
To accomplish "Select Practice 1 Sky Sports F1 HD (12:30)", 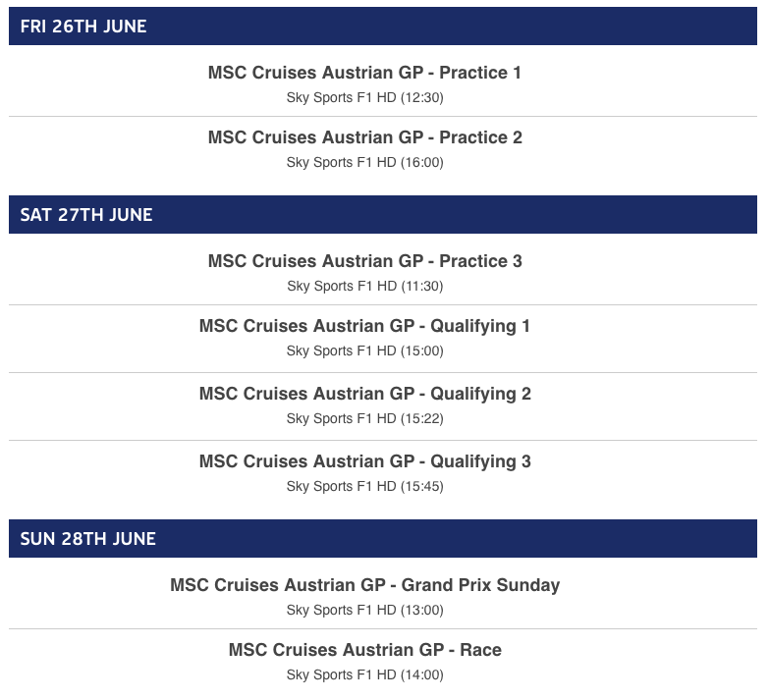I will [x=365, y=97].
